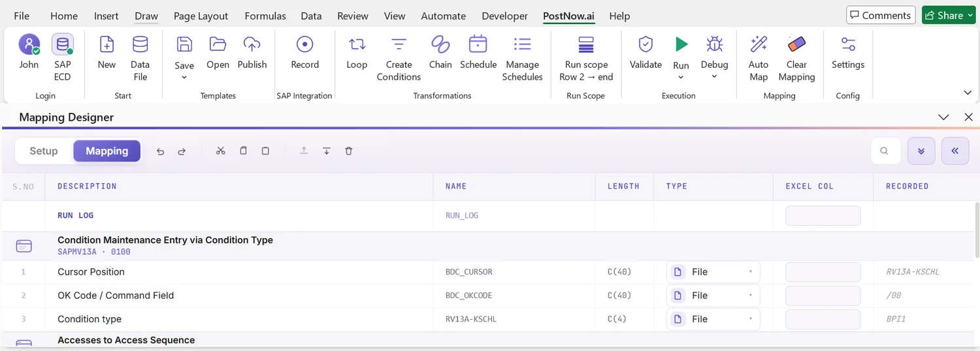Start SAP Record
Viewport: 980px width, 351px height.
pyautogui.click(x=305, y=44)
